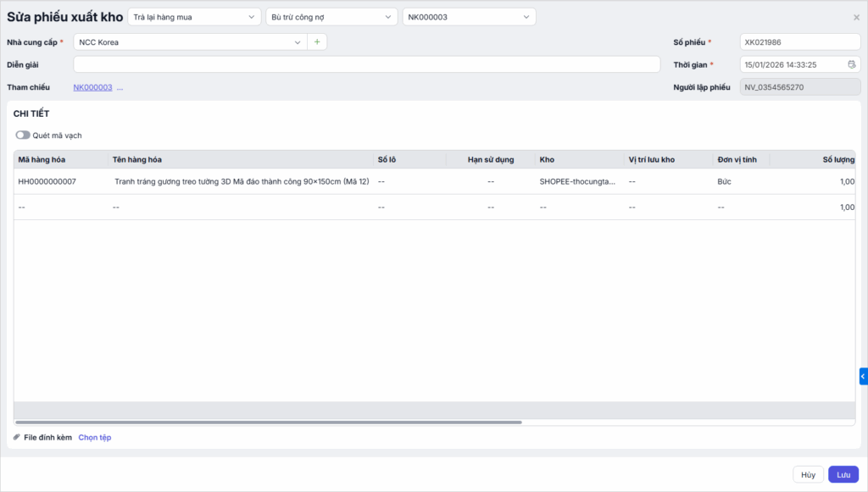868x492 pixels.
Task: Select the HH0000000007 item code cell
Action: click(x=61, y=181)
